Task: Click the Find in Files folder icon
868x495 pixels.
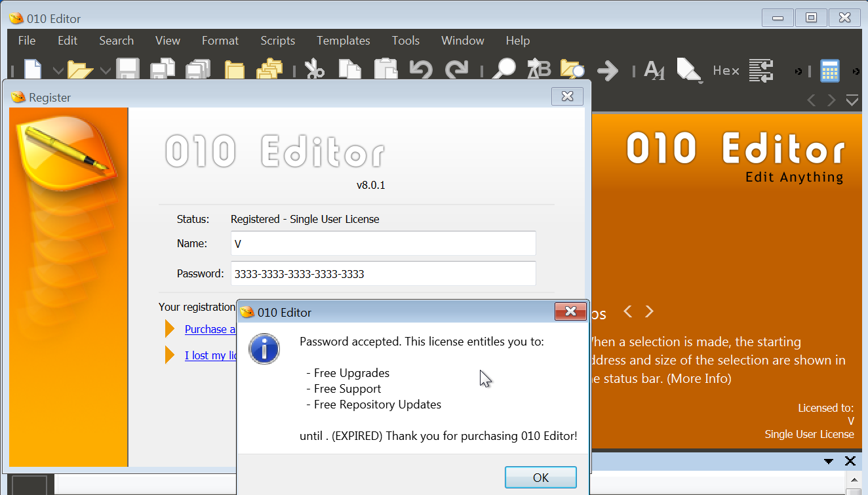Action: click(572, 69)
